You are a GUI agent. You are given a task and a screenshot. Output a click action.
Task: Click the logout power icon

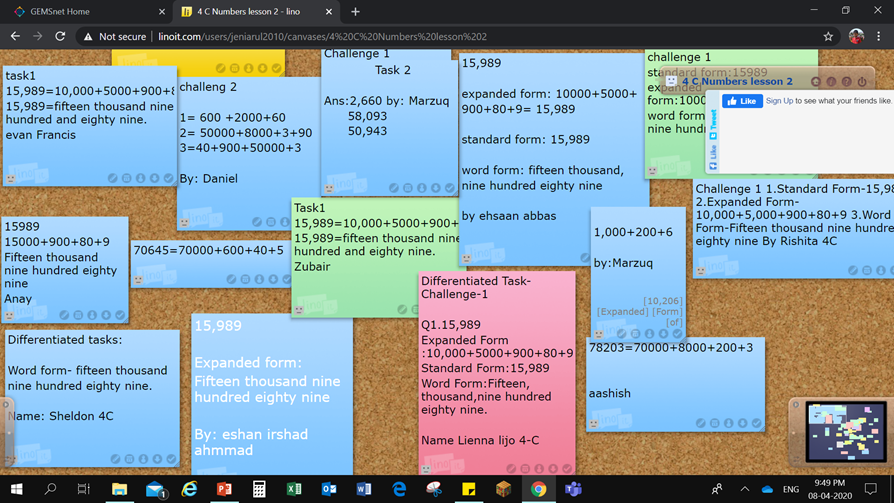pos(862,82)
